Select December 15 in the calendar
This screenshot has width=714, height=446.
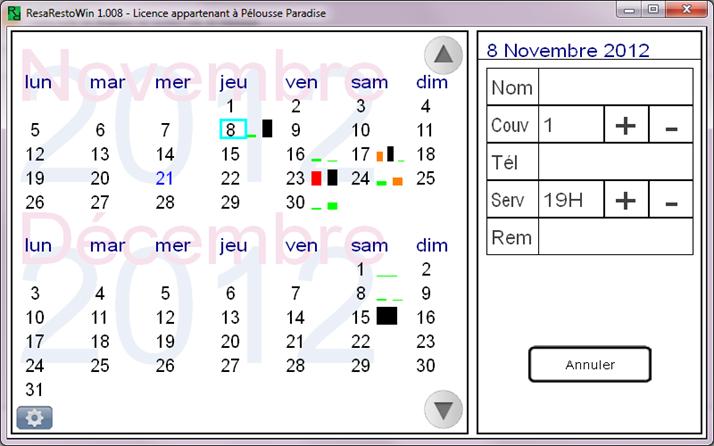361,317
